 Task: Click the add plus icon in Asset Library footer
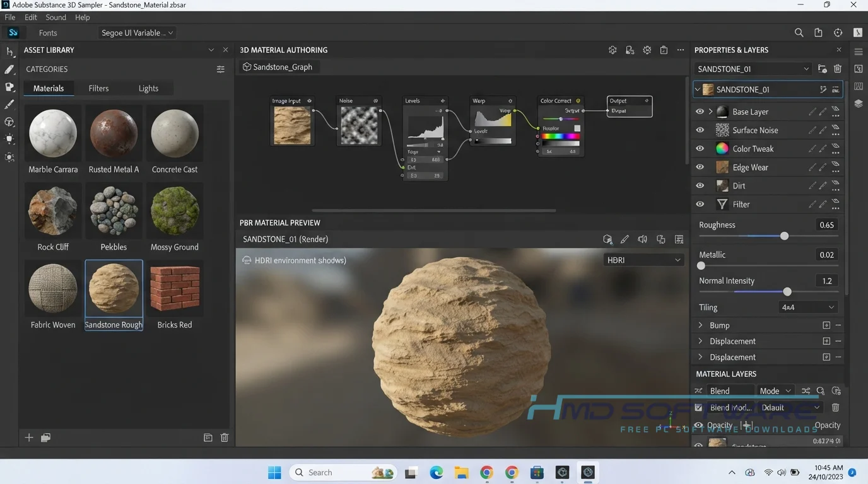[x=29, y=437]
